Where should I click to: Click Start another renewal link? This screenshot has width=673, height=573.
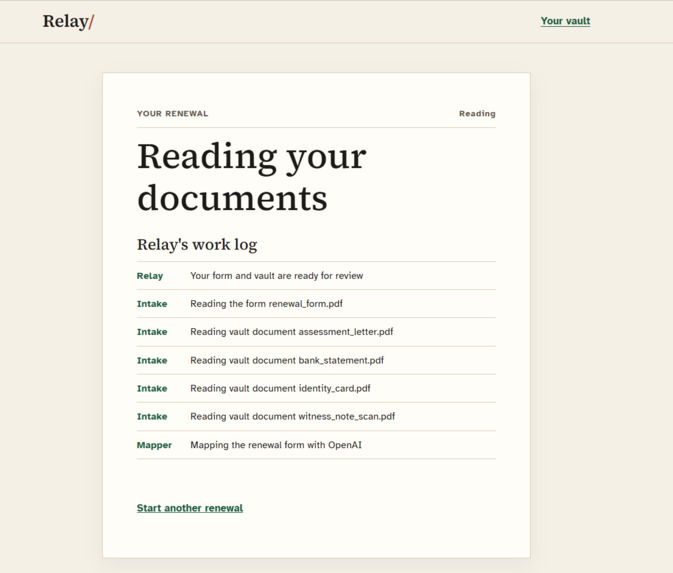(x=190, y=508)
